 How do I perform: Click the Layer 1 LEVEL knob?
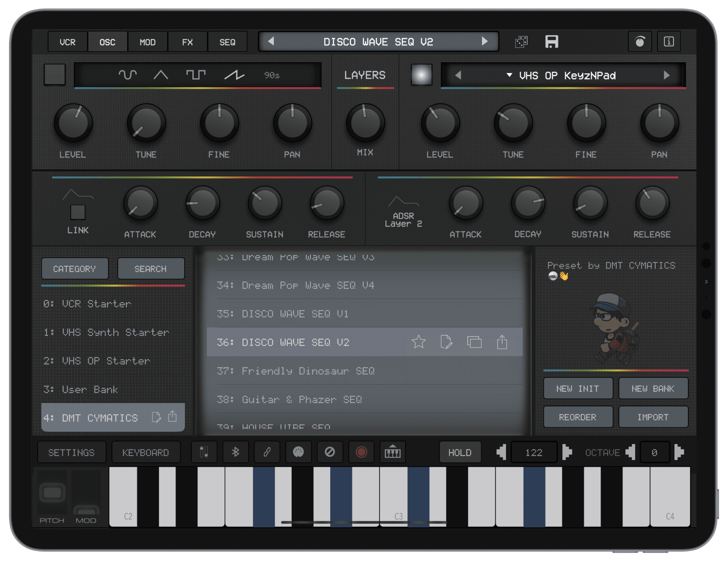(73, 123)
